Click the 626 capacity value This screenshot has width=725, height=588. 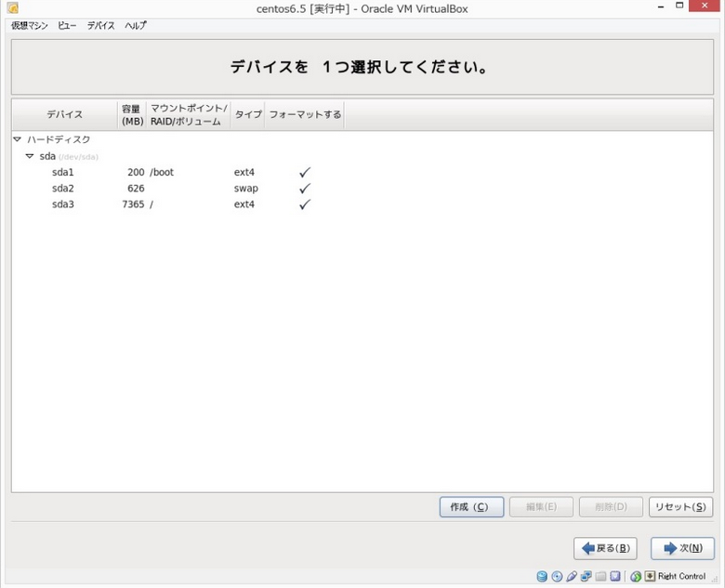click(x=136, y=189)
